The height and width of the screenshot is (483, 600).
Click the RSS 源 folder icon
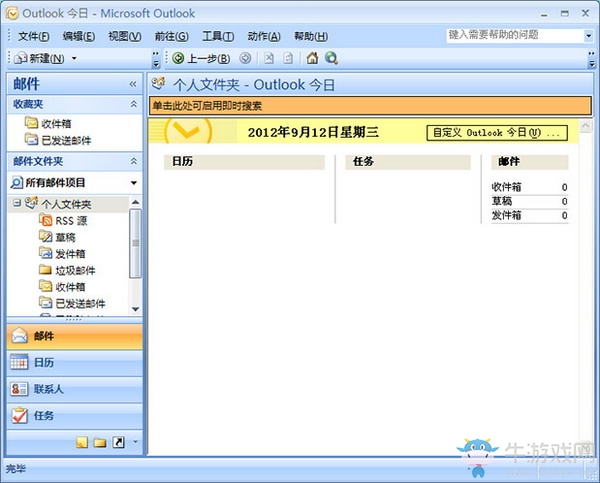[x=46, y=220]
